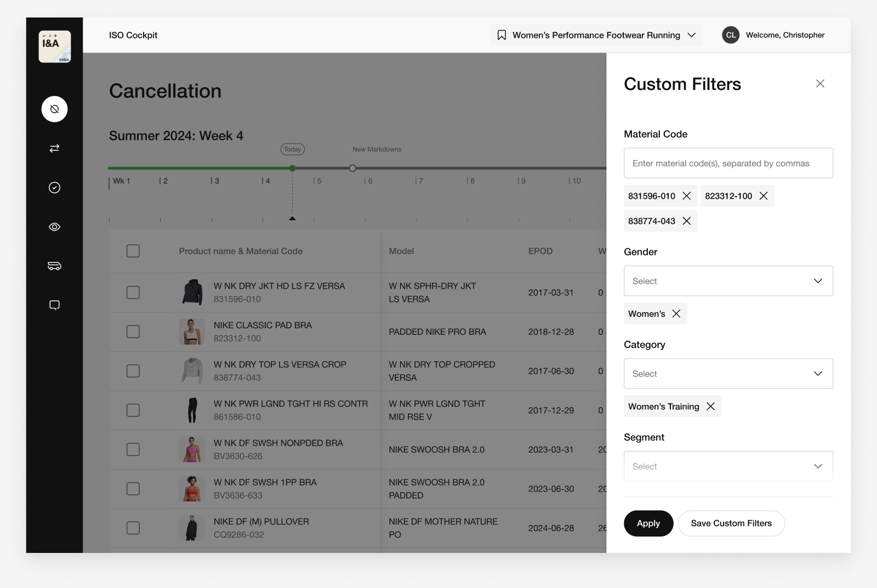Click the Wk 1 label on timeline

(121, 181)
